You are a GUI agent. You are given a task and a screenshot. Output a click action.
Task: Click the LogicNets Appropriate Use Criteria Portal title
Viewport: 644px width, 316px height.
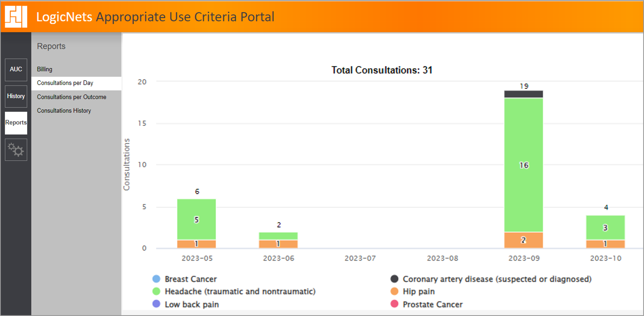click(155, 17)
